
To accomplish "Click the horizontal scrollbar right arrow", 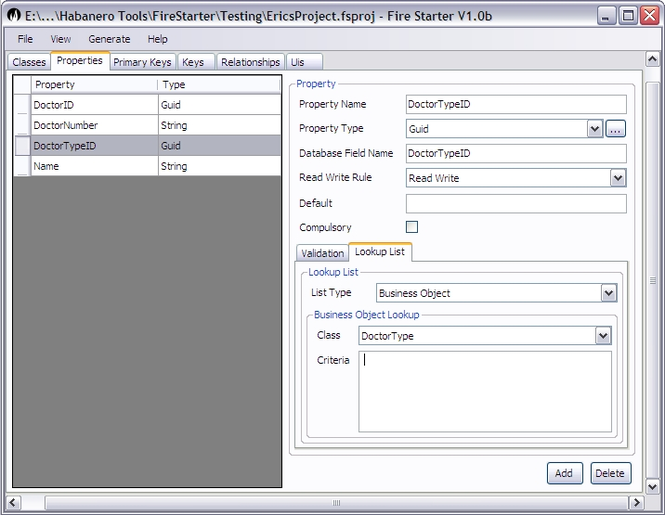I will point(635,503).
